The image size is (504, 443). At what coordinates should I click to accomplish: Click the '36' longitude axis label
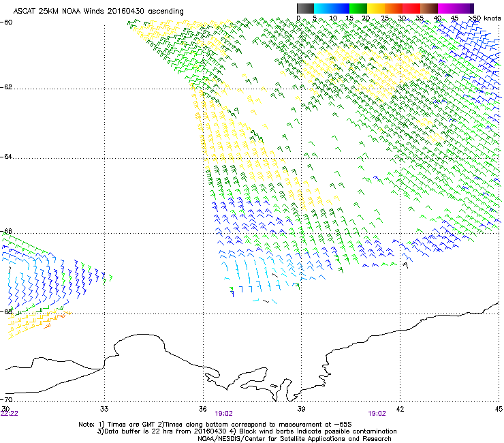[x=202, y=409]
